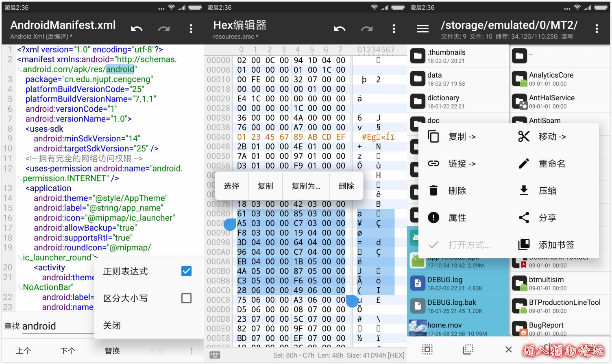The image size is (612, 364).
Task: Show keyboard icon in Hex editor status bar
Action: tap(215, 355)
